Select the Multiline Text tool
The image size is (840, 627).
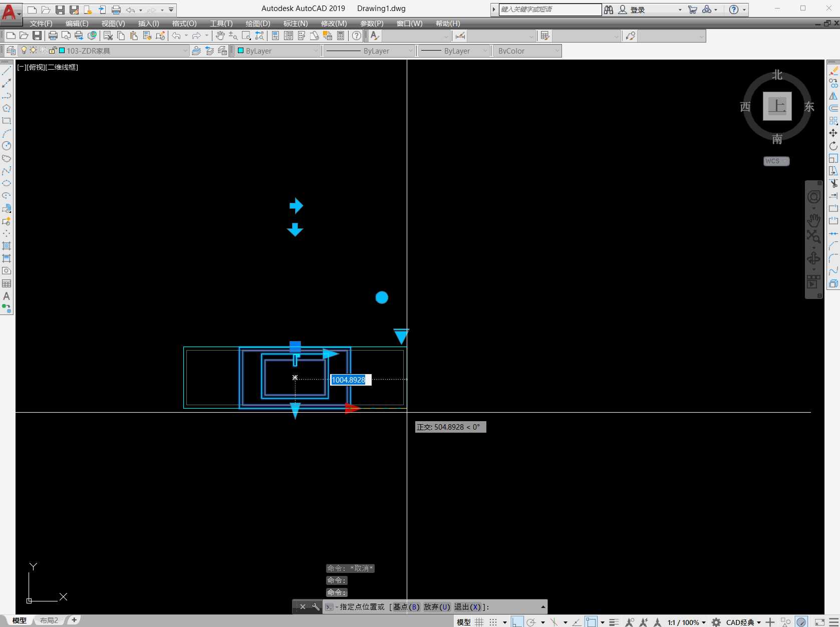click(7, 296)
